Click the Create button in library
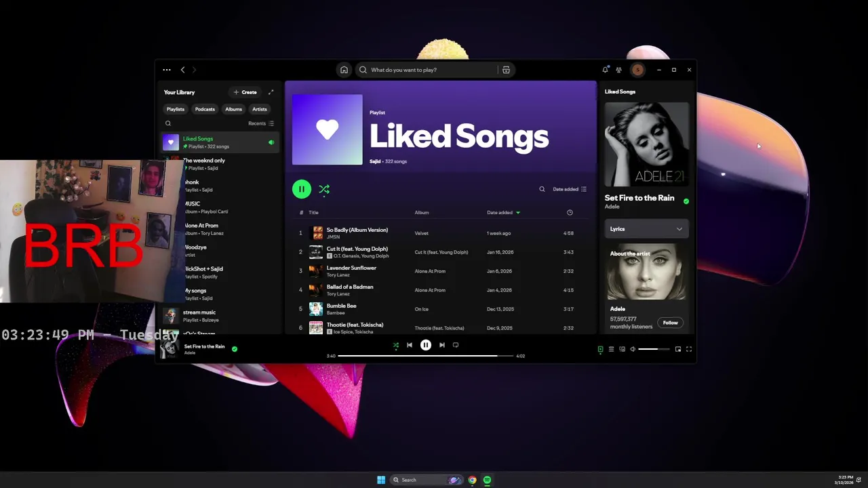The width and height of the screenshot is (868, 488). tap(245, 92)
